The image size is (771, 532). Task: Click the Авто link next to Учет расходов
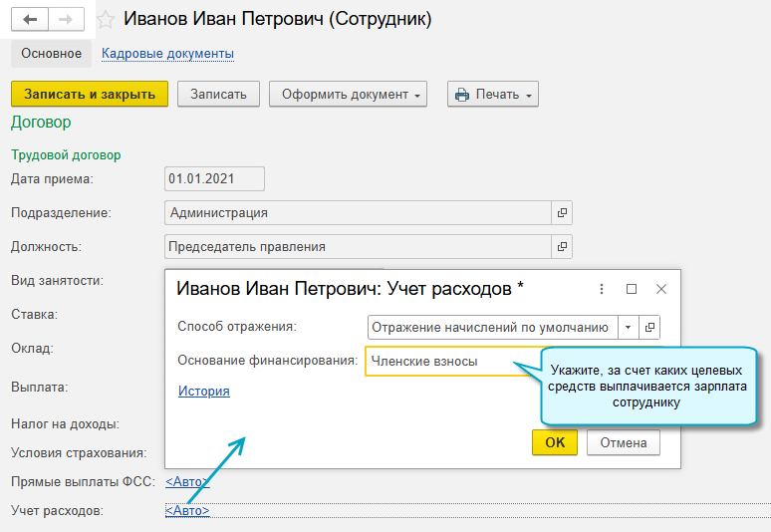tap(187, 511)
